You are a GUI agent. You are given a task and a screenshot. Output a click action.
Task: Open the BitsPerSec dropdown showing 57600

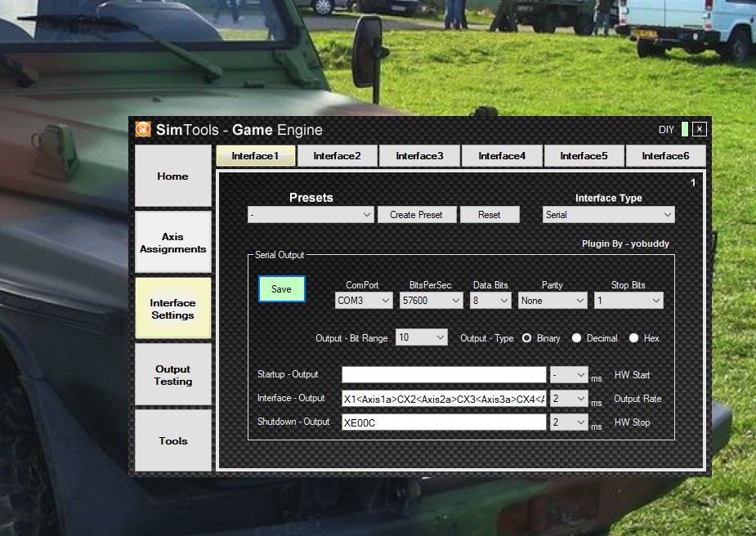pyautogui.click(x=431, y=301)
